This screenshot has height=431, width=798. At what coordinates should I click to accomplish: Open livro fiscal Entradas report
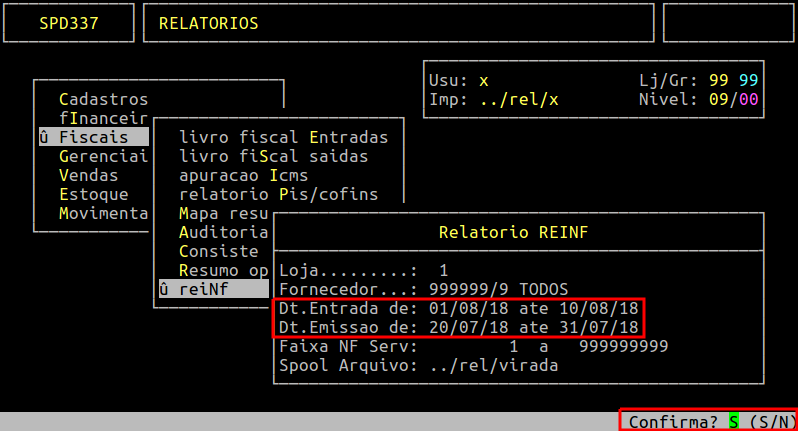point(283,137)
